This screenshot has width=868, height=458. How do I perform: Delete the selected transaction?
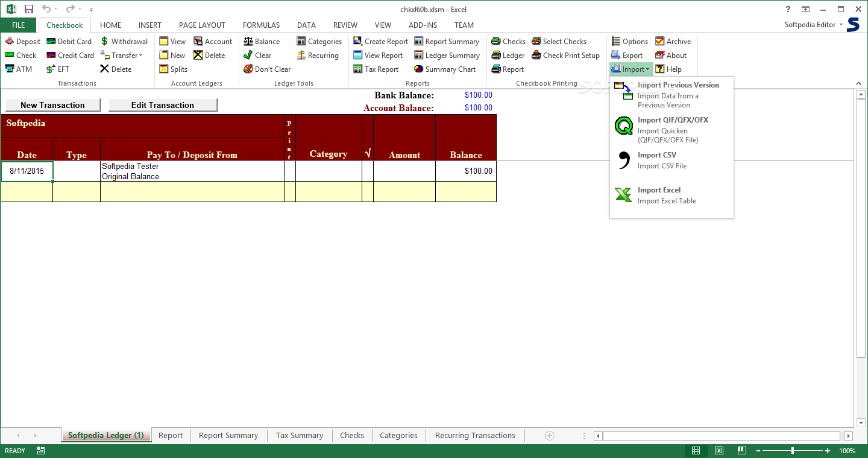[116, 69]
